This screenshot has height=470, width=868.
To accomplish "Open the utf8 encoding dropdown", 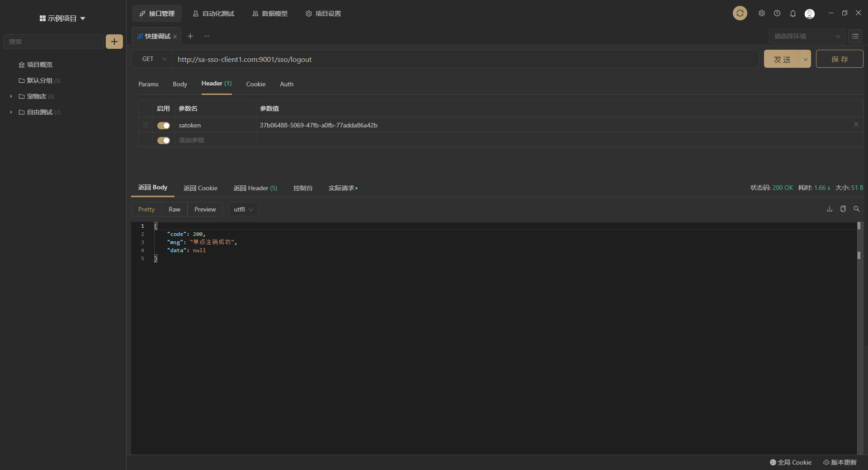I will [243, 209].
